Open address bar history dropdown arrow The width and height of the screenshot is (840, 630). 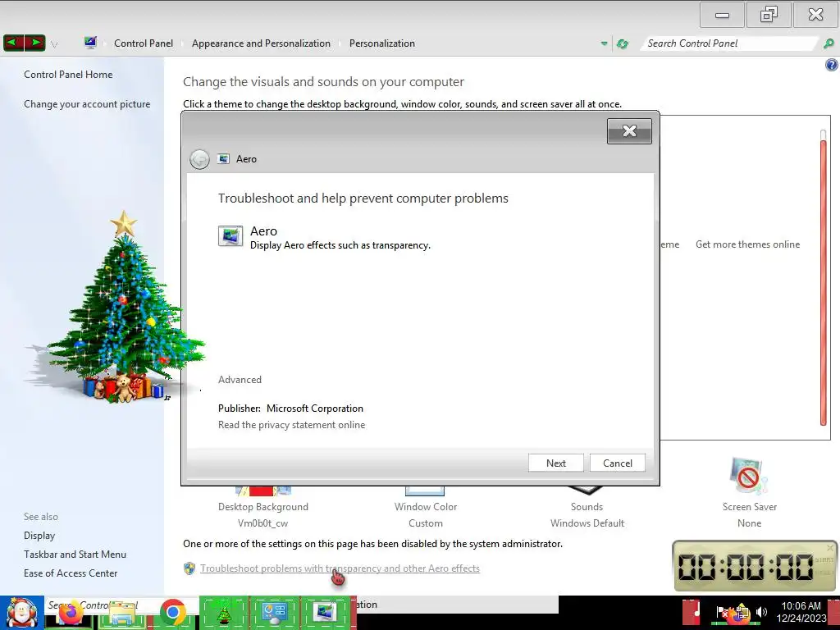604,43
